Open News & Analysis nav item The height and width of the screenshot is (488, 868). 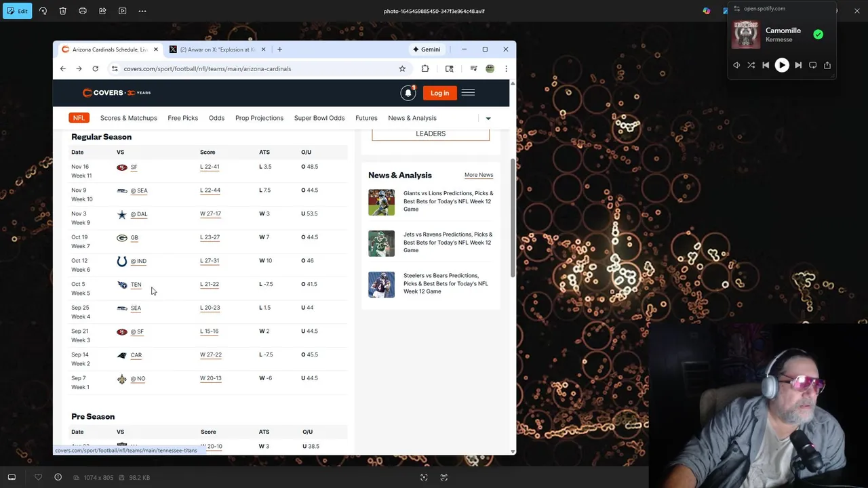(x=412, y=118)
